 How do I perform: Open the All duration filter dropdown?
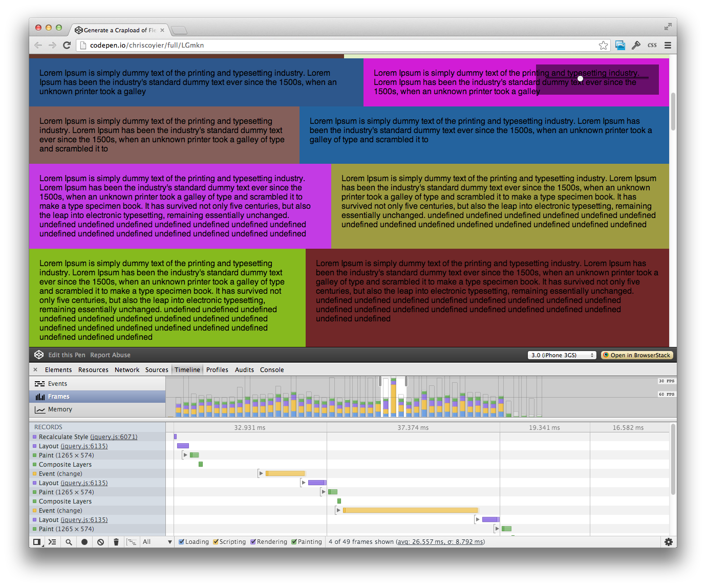pos(157,541)
